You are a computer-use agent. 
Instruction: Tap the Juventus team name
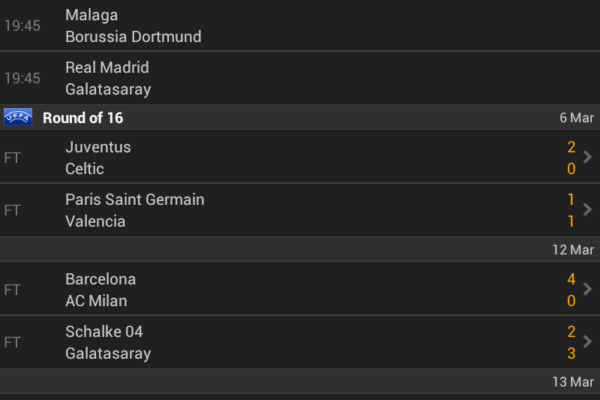[98, 147]
